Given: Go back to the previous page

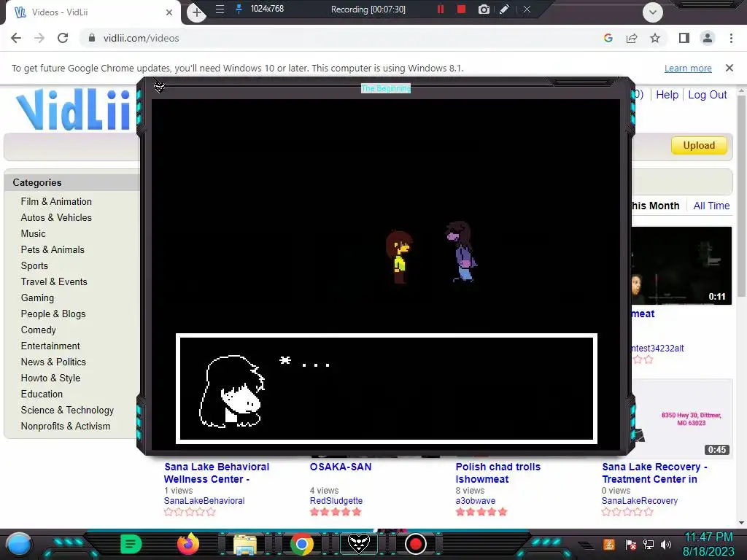Looking at the screenshot, I should point(16,38).
